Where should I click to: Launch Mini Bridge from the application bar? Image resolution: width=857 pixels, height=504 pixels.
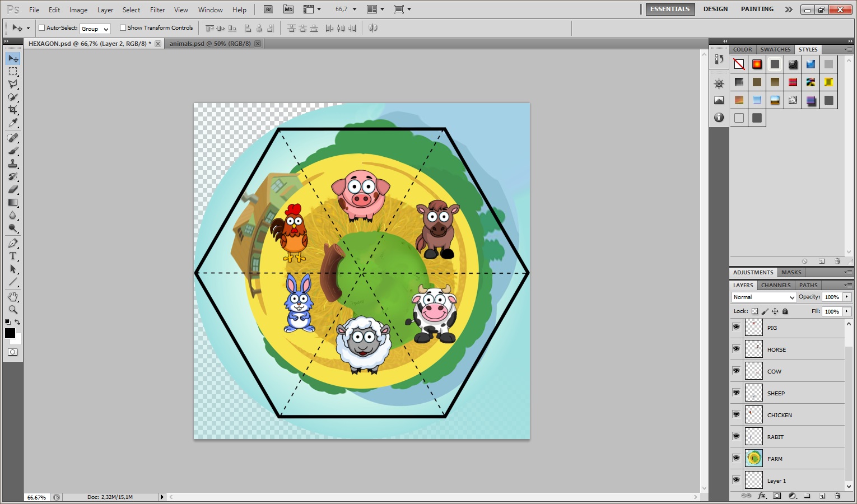288,10
